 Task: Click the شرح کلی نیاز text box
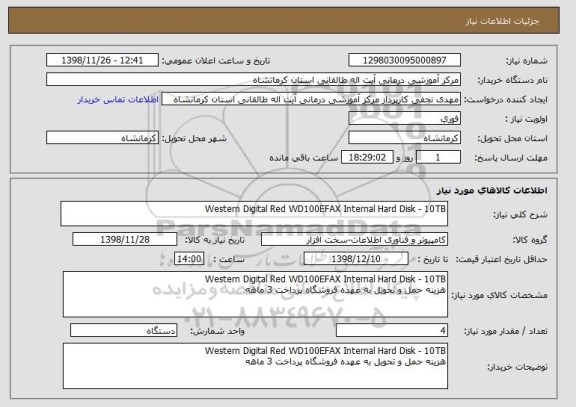tap(254, 214)
